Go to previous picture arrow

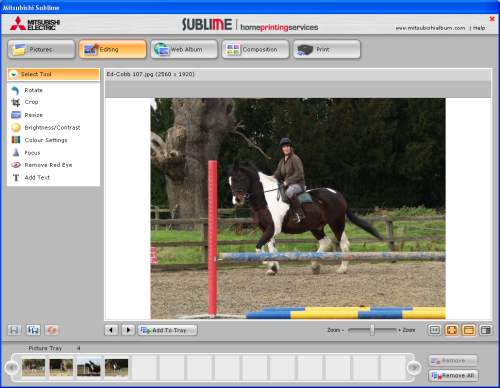tap(111, 330)
